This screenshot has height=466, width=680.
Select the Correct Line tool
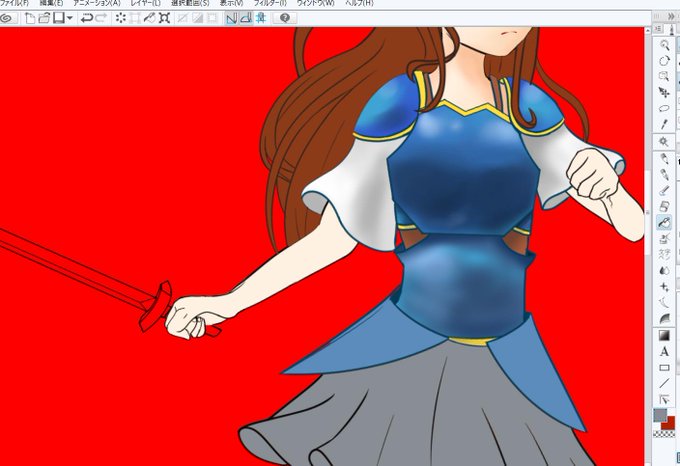(x=664, y=399)
